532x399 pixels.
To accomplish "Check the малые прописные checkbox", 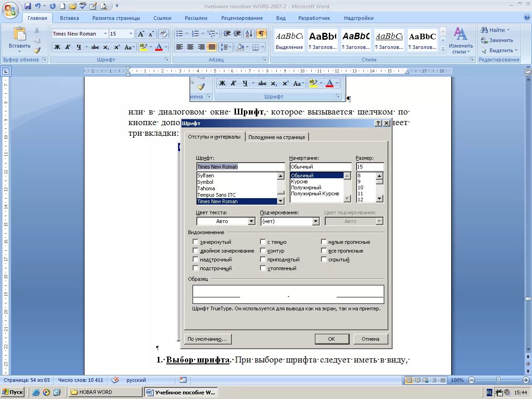I will pos(324,242).
